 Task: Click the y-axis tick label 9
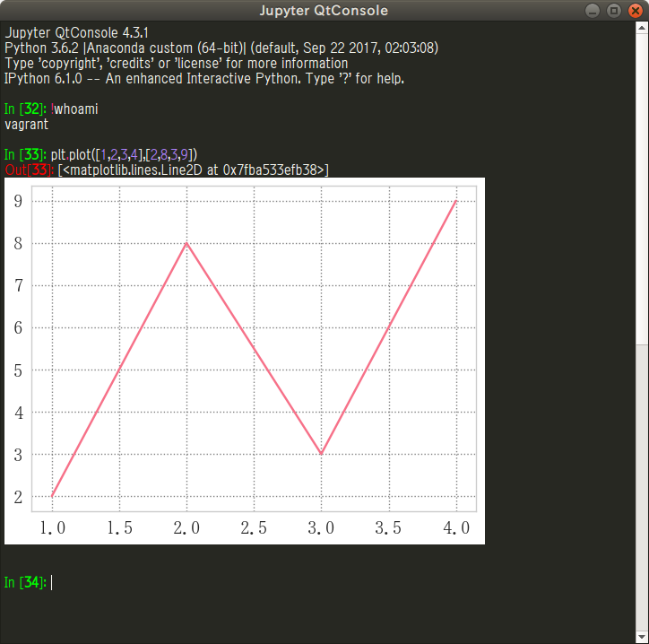coord(18,201)
